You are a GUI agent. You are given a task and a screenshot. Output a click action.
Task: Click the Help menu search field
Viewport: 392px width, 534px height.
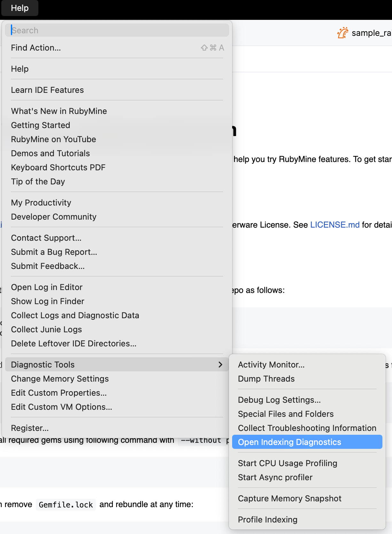coord(117,30)
